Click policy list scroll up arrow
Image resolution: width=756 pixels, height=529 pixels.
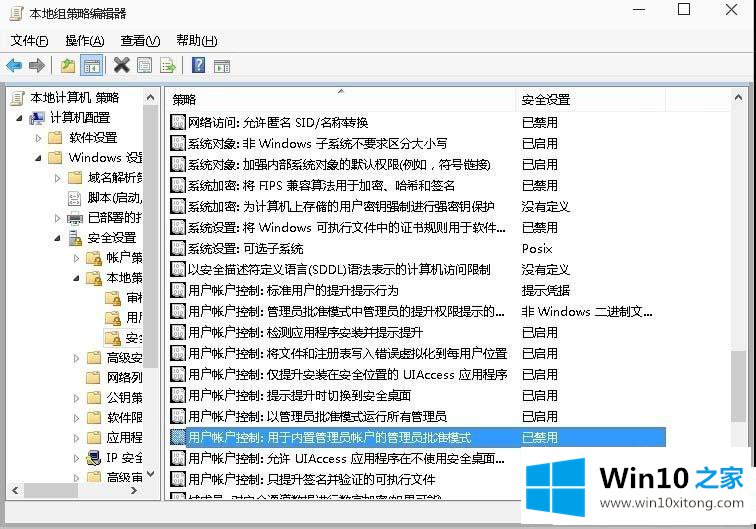[738, 98]
